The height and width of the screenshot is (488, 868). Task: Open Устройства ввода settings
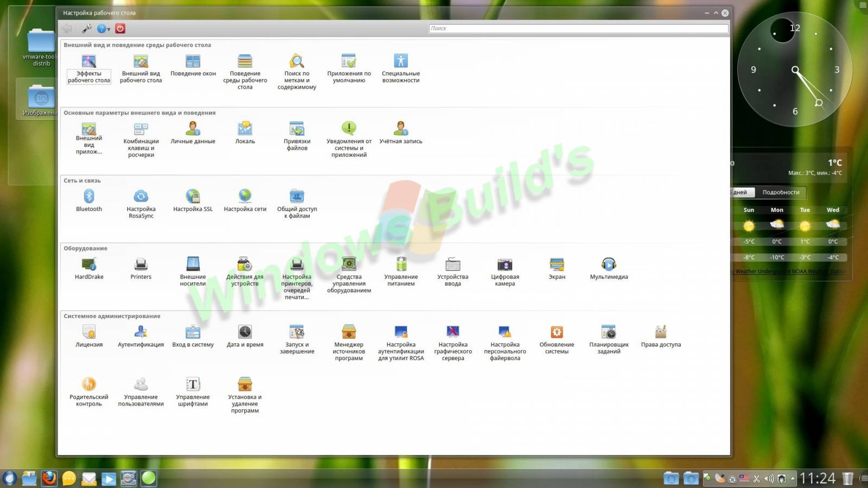(453, 272)
